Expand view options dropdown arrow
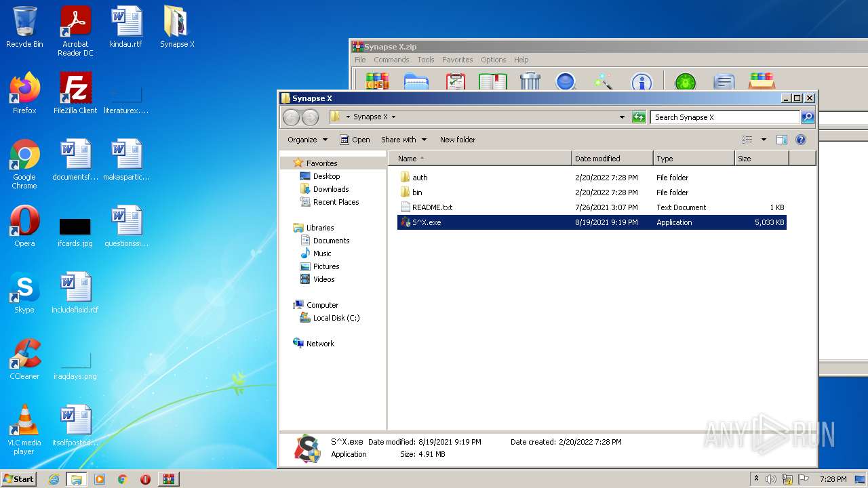Image resolution: width=868 pixels, height=488 pixels. tap(764, 140)
